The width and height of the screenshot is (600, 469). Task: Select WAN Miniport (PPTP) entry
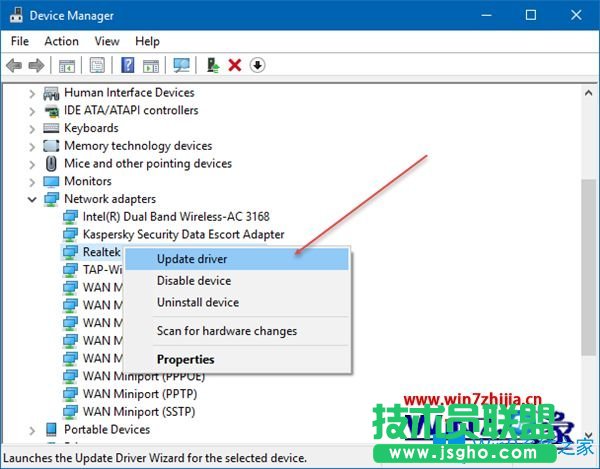140,394
